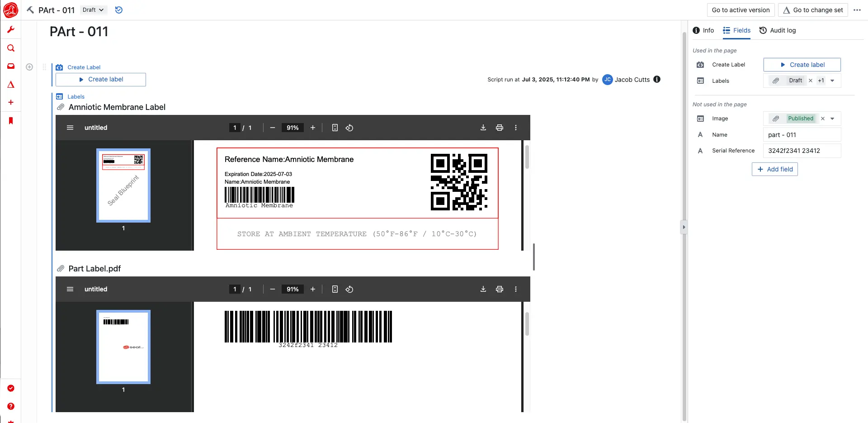Image resolution: width=868 pixels, height=423 pixels.
Task: Click the red plus sidebar icon
Action: tap(11, 102)
